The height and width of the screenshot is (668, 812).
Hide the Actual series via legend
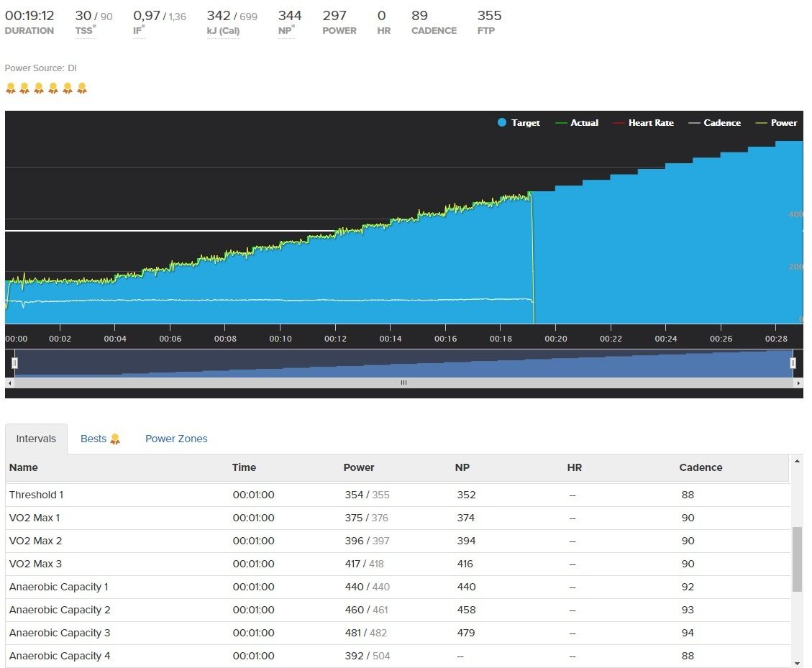577,123
